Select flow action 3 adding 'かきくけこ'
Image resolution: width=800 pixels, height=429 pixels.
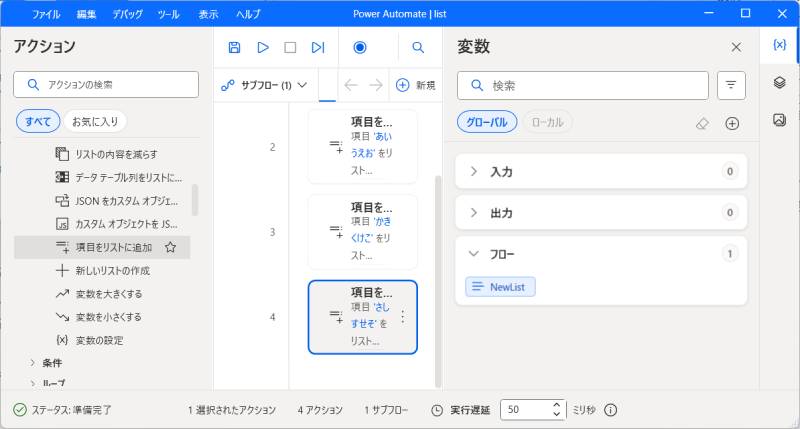point(363,232)
